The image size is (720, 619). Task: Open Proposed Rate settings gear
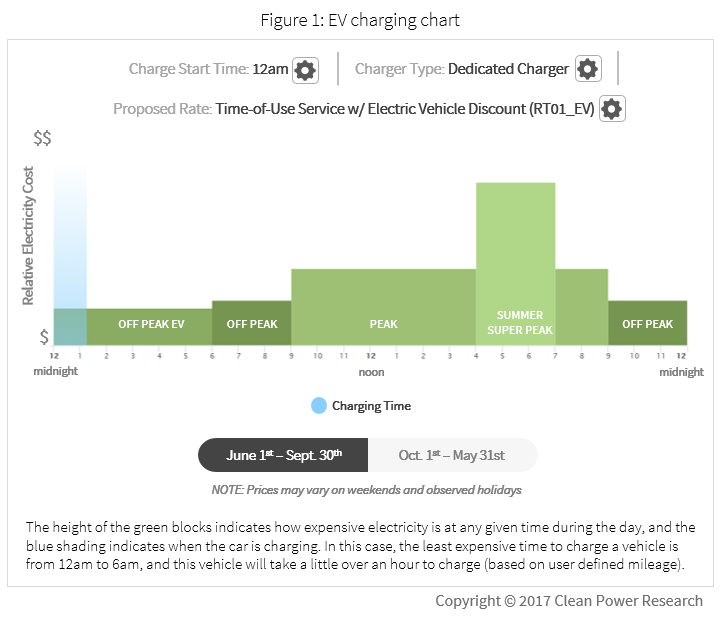[612, 109]
